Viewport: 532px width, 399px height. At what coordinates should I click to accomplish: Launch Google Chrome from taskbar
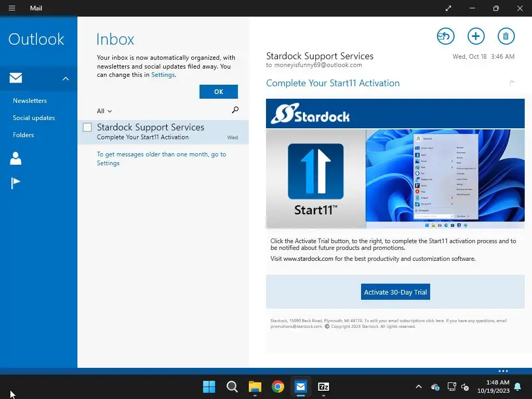[278, 387]
